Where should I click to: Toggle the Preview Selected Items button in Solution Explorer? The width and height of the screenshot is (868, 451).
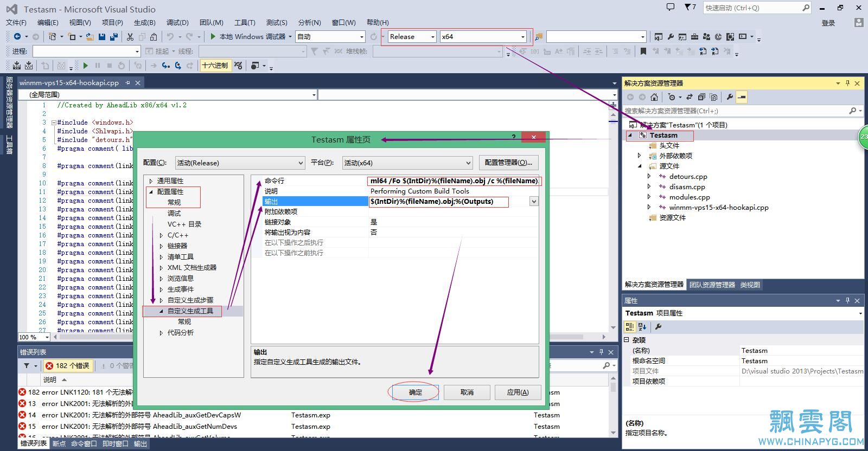click(x=742, y=97)
